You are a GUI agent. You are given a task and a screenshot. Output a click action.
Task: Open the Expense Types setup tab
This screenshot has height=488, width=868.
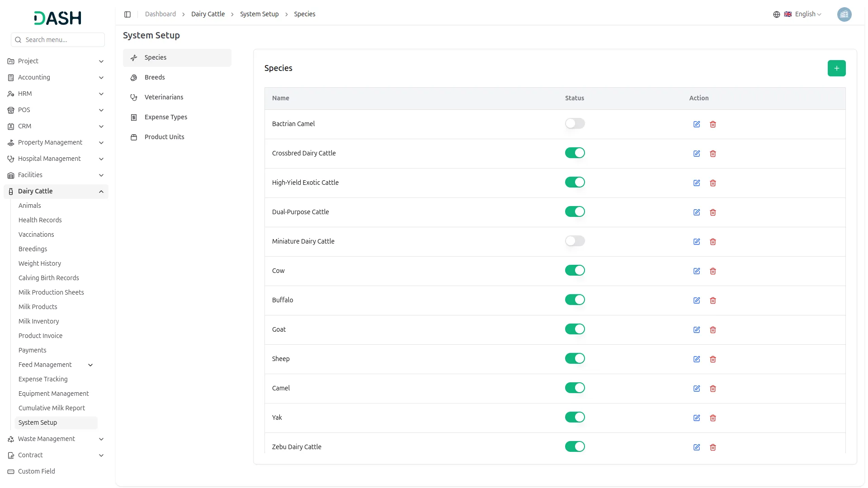pyautogui.click(x=177, y=117)
